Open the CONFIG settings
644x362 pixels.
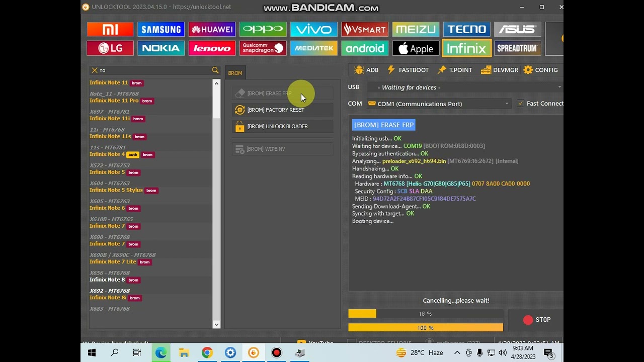541,70
